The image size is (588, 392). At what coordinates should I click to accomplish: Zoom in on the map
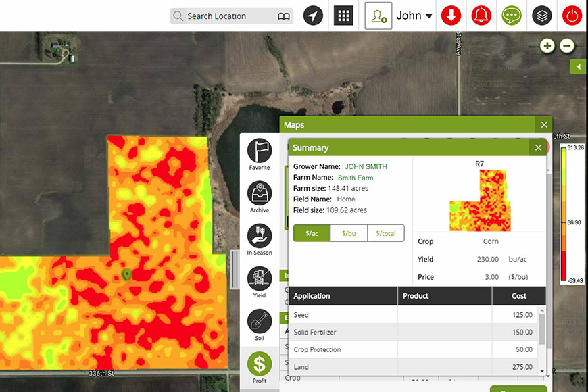[547, 46]
